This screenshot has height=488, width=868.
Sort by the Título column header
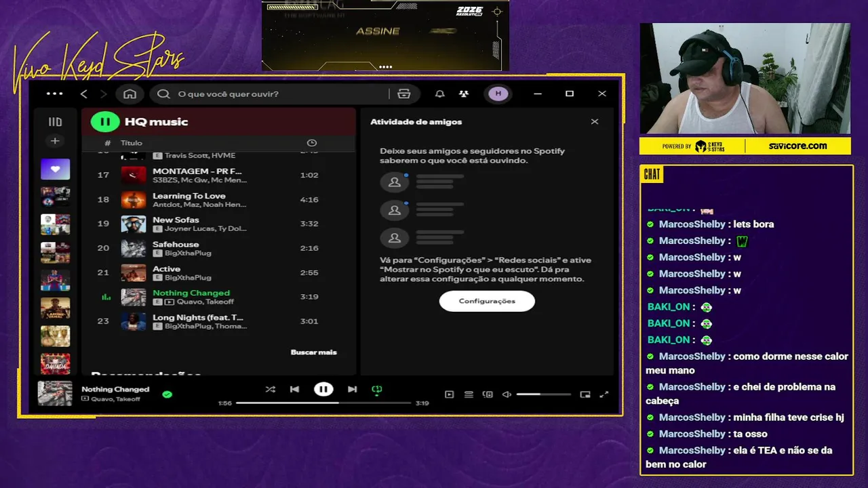[x=132, y=143]
